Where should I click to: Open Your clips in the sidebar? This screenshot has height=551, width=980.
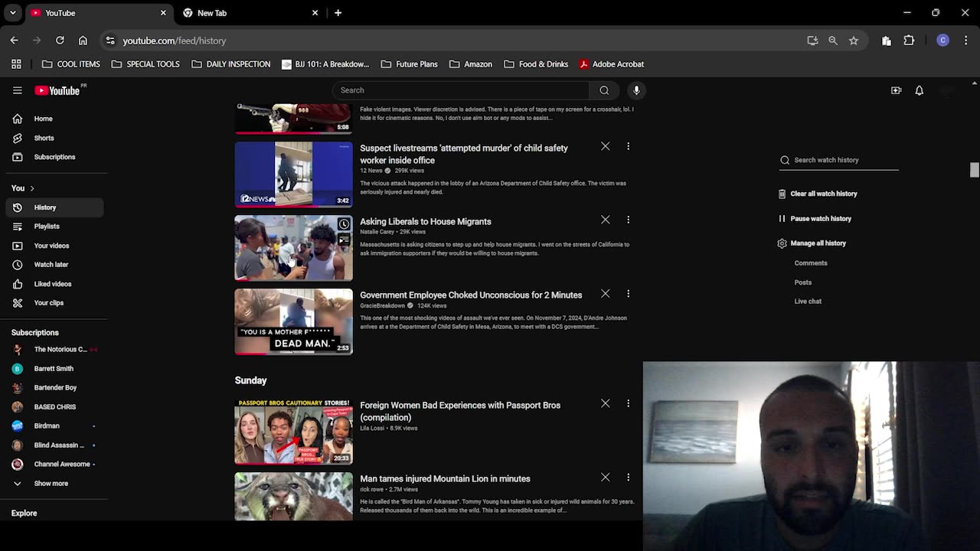coord(54,303)
